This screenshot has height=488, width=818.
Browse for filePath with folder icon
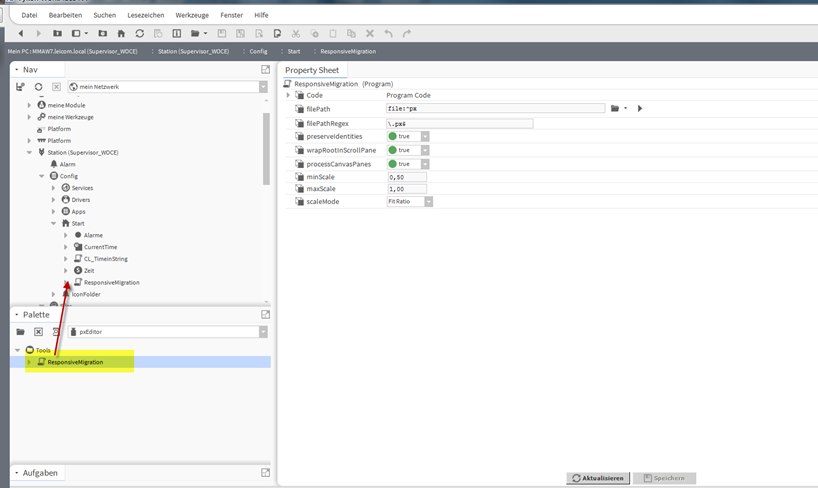click(x=615, y=109)
